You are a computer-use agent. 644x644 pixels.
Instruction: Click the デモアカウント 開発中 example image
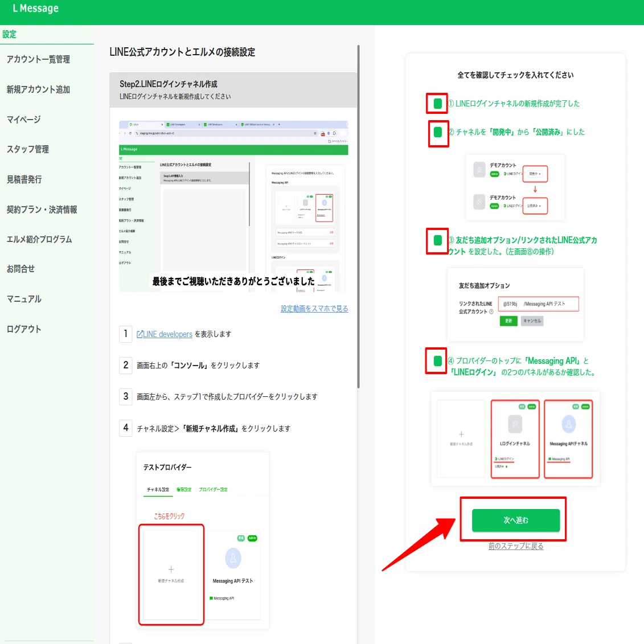515,188
